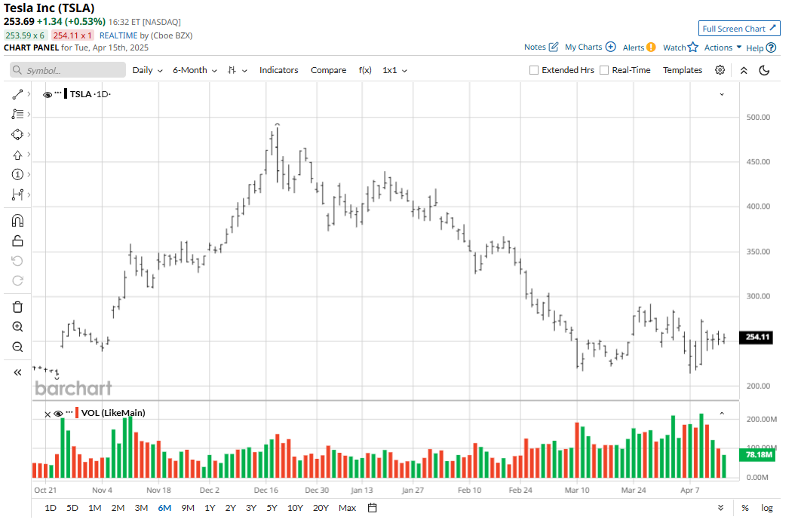The width and height of the screenshot is (801, 532).
Task: Select the shapes drawing tool
Action: [x=17, y=134]
